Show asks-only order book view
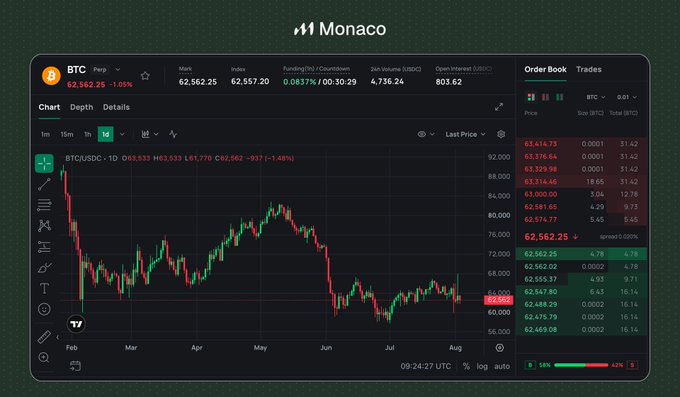The height and width of the screenshot is (397, 680). coord(545,97)
